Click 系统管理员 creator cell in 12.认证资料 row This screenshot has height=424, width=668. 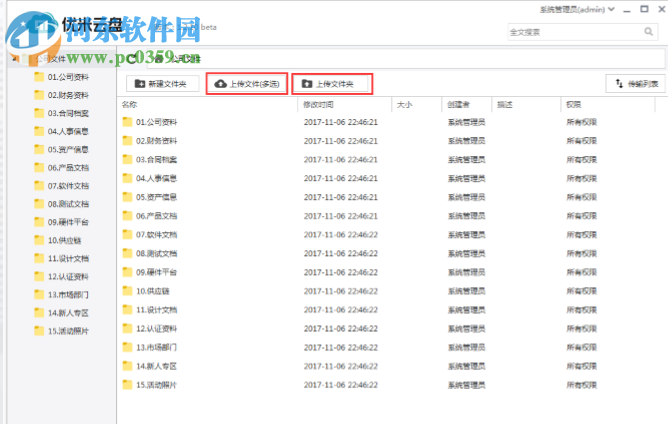(466, 329)
